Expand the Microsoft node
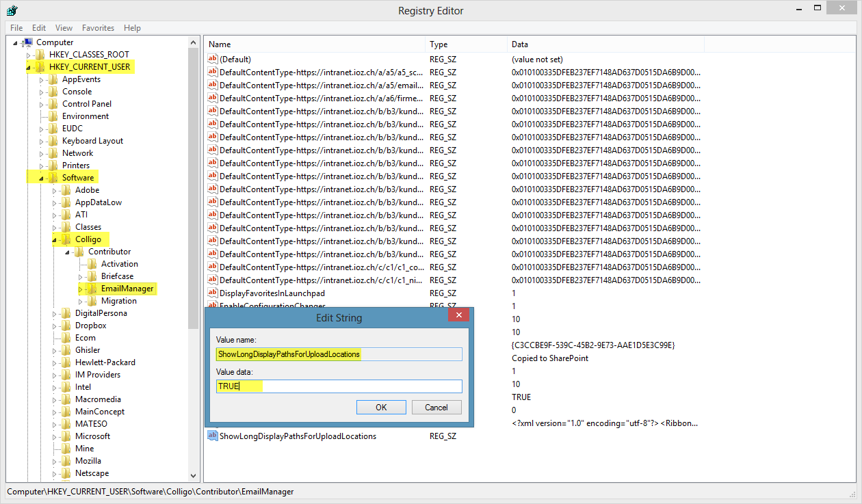This screenshot has height=504, width=862. click(x=54, y=436)
